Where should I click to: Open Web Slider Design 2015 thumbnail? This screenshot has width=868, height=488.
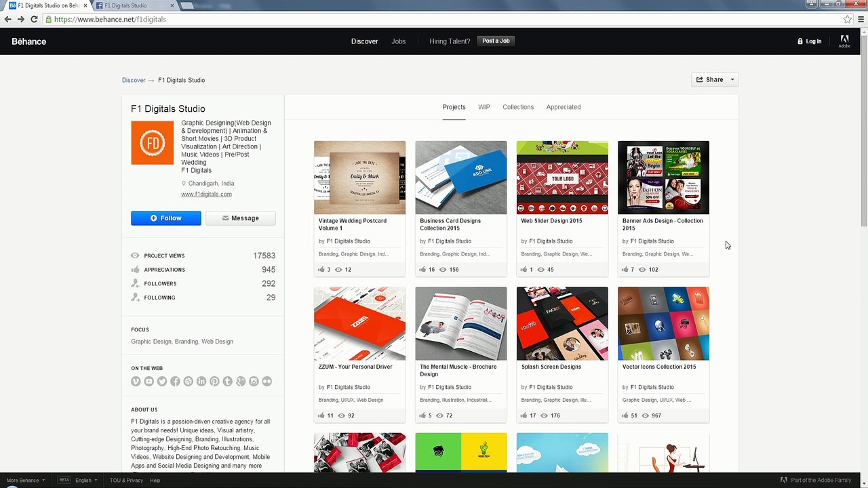(x=562, y=178)
